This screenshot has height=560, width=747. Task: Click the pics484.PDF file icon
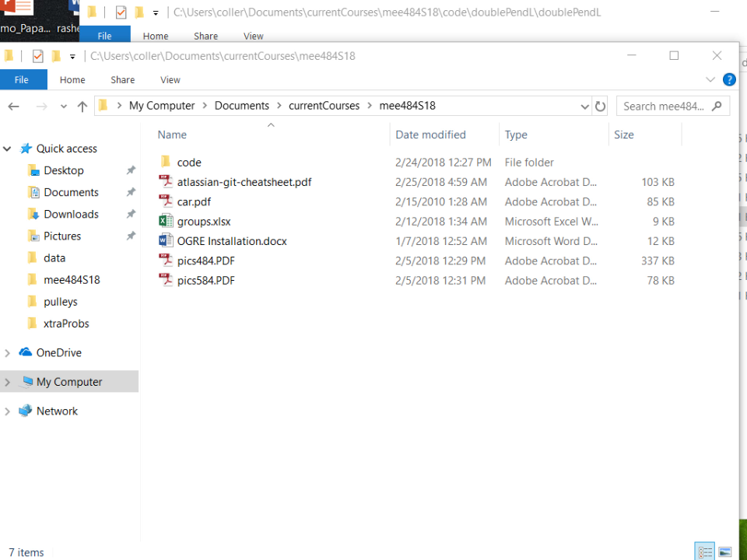165,261
